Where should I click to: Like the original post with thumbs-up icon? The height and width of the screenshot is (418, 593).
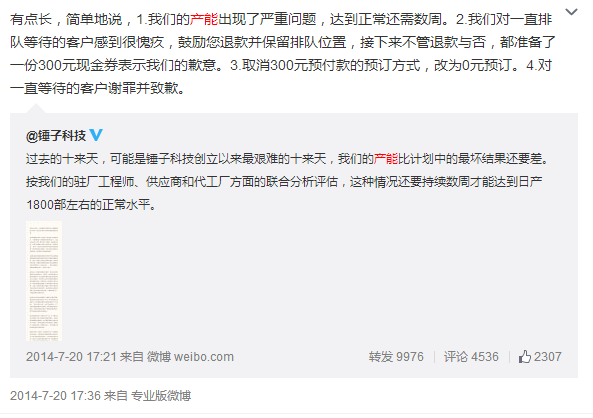click(x=525, y=357)
